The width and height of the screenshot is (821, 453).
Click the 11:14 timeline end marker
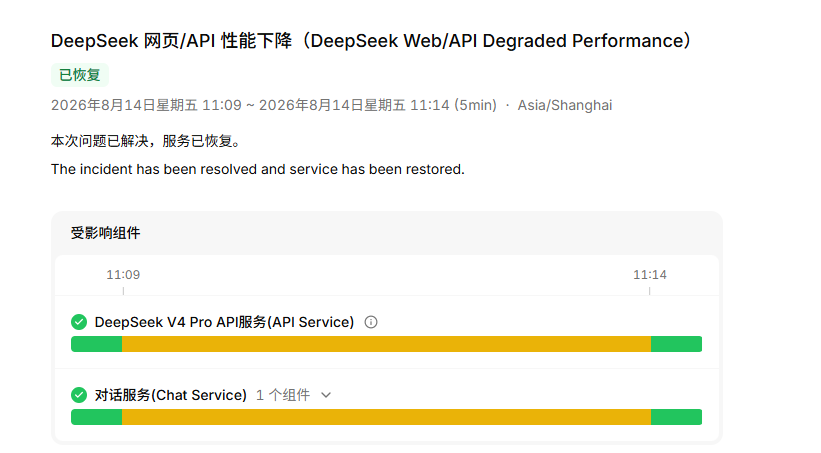tap(650, 274)
